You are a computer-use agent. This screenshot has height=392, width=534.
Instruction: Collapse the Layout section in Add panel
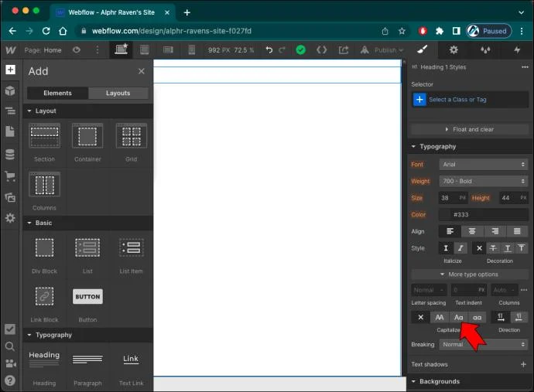point(29,111)
